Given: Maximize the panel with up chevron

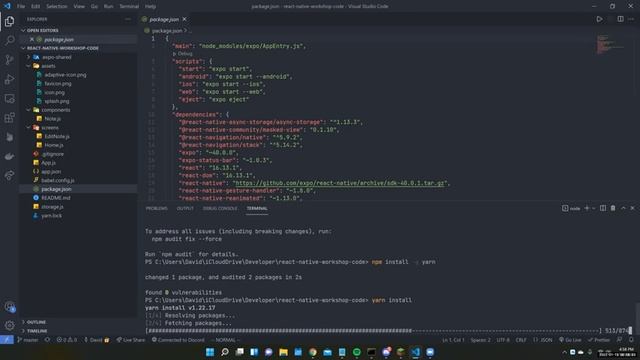Looking at the screenshot, I should click(x=623, y=208).
